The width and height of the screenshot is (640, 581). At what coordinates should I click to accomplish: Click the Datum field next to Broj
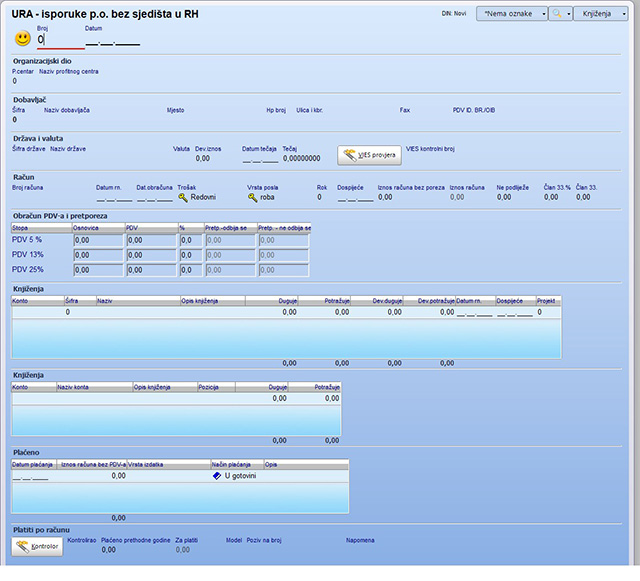click(x=113, y=42)
